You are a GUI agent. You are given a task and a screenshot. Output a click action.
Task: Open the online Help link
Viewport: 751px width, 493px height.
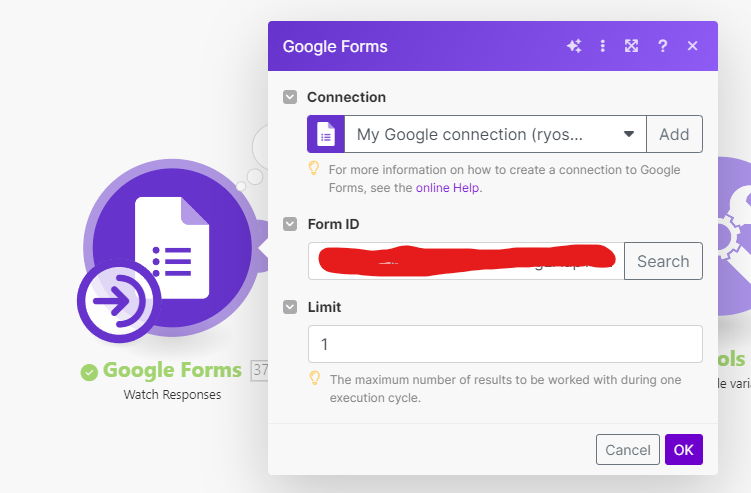coord(448,187)
